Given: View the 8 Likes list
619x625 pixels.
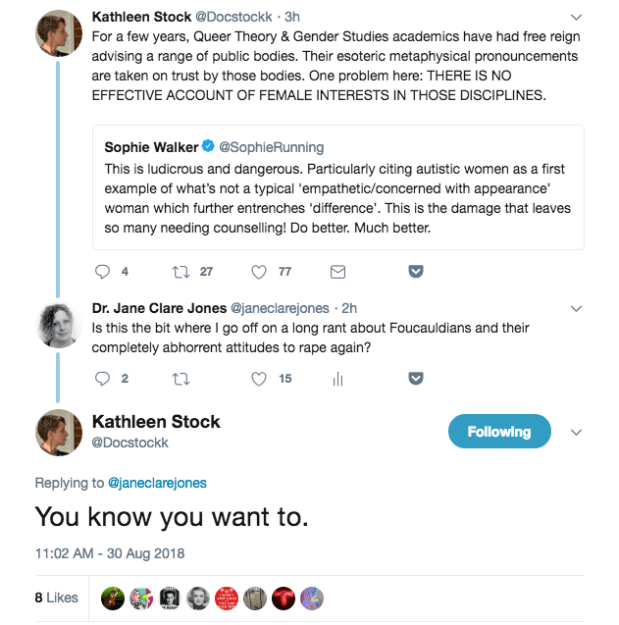Looking at the screenshot, I should [56, 597].
